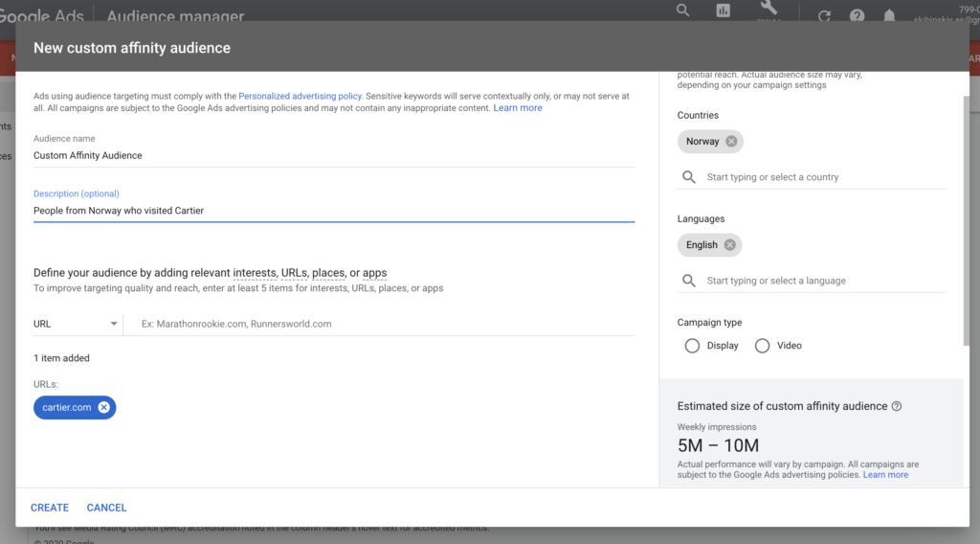Screen dimensions: 980x544
Task: Click the search magnifier in top bar
Action: (x=682, y=10)
